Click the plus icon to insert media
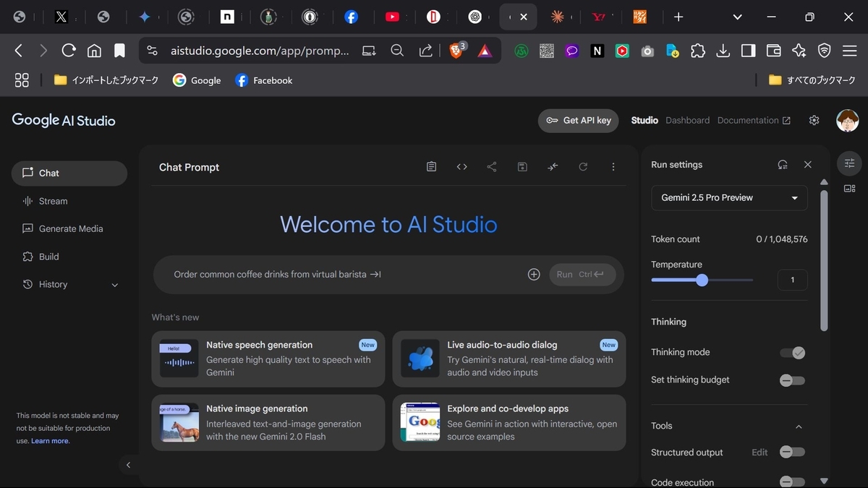868x488 pixels. point(534,275)
